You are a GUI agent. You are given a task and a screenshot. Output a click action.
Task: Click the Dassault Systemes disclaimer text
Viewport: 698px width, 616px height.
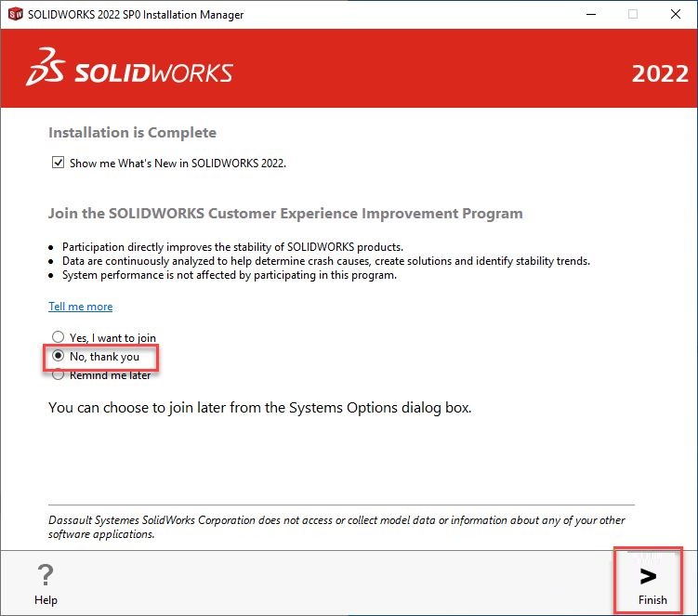click(336, 527)
